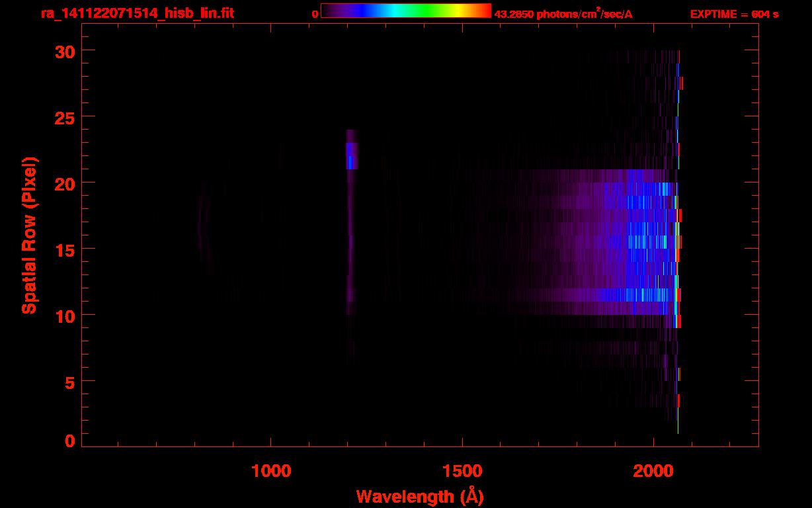Click the faint emission feature near 830 Å

tap(204, 228)
